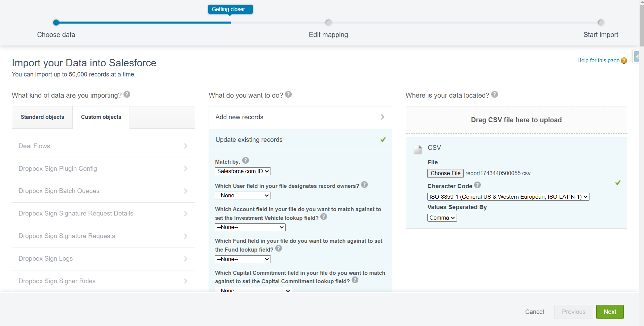Select Dropbox Sign Plugin Config object
The image size is (644, 326).
103,169
